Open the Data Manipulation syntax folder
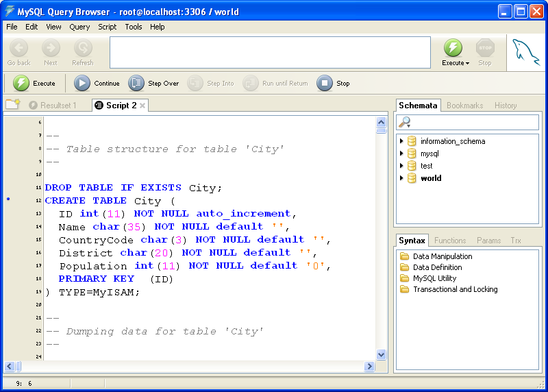This screenshot has width=548, height=392. [442, 256]
